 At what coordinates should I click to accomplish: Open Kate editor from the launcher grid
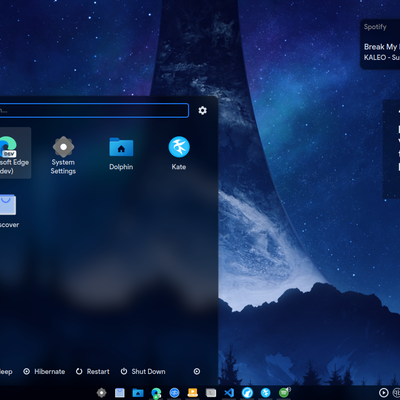pos(179,153)
